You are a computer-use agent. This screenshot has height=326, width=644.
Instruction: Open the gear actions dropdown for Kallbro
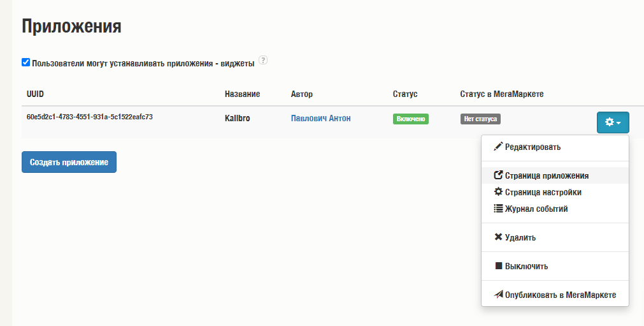[613, 122]
